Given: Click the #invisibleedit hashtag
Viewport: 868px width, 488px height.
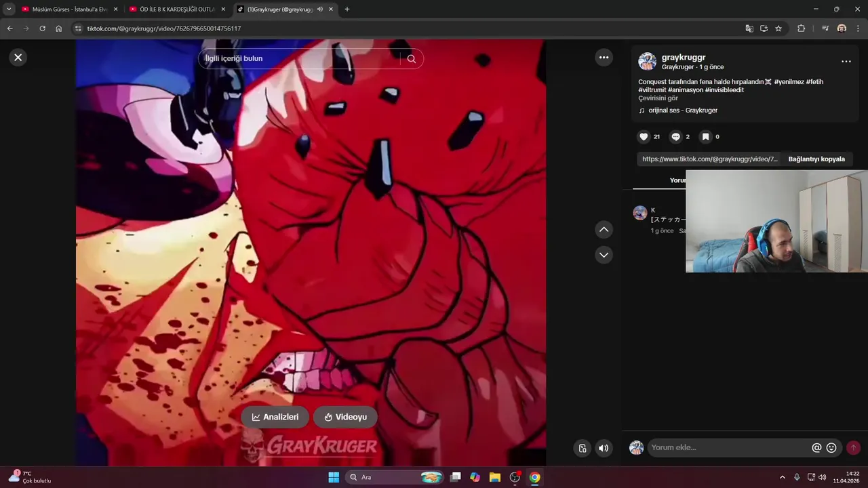Looking at the screenshot, I should 724,90.
